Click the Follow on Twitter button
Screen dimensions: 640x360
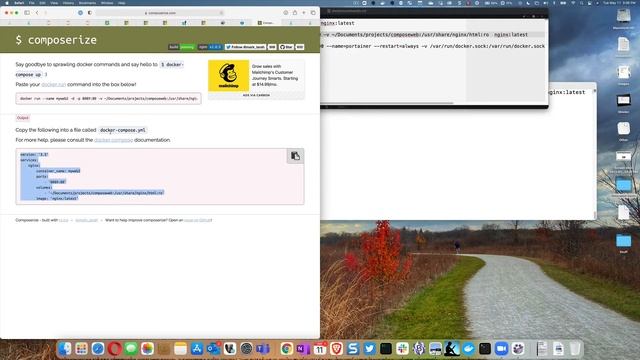[245, 47]
